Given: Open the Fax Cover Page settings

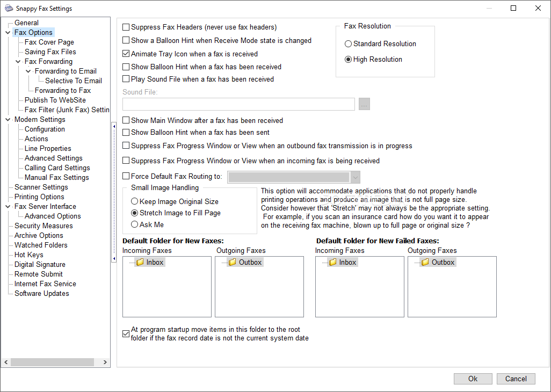Looking at the screenshot, I should 49,42.
